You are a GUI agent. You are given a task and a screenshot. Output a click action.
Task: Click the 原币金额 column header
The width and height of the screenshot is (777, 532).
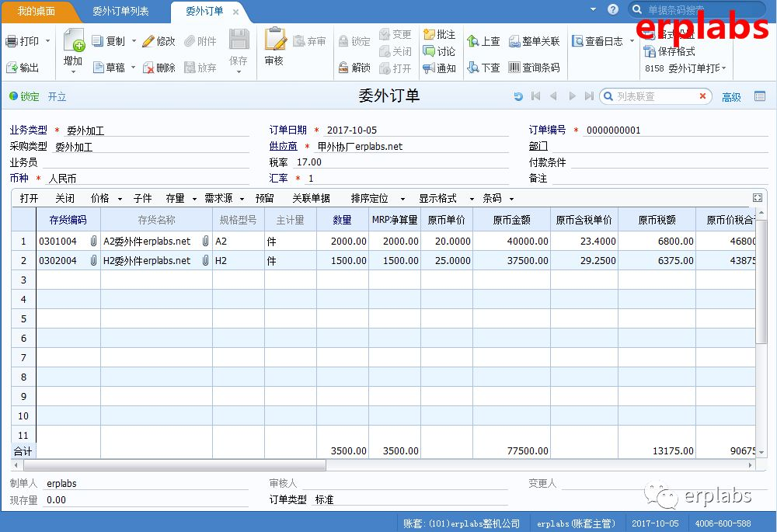coord(511,220)
